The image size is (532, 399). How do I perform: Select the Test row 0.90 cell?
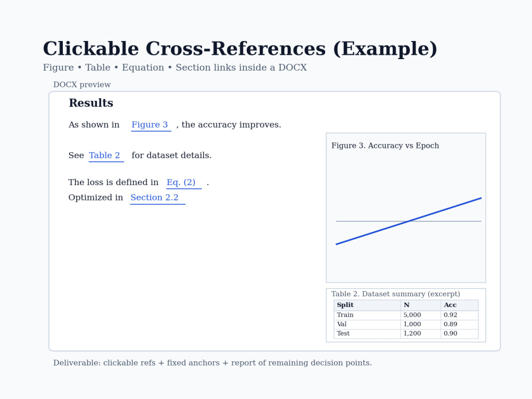click(460, 334)
